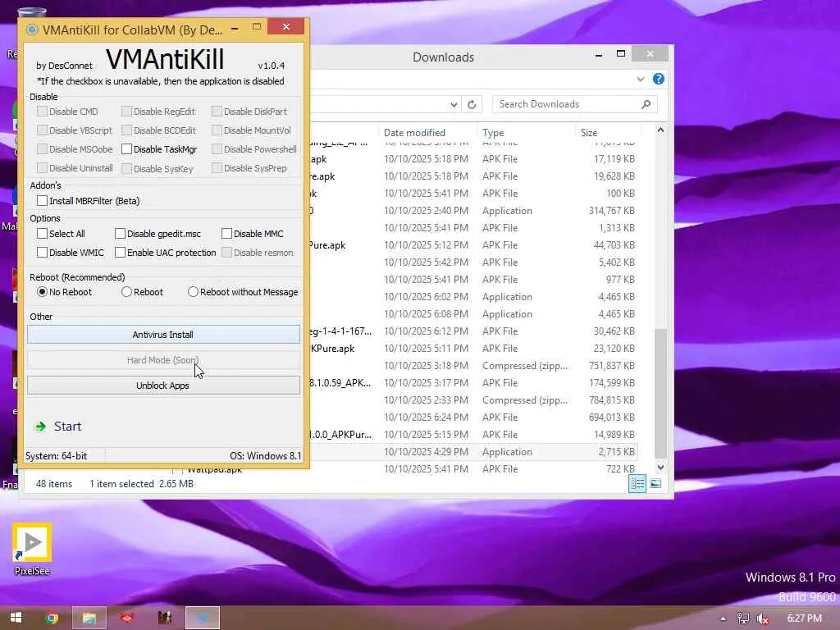Click the Start button with green arrow
840x630 pixels.
point(58,427)
